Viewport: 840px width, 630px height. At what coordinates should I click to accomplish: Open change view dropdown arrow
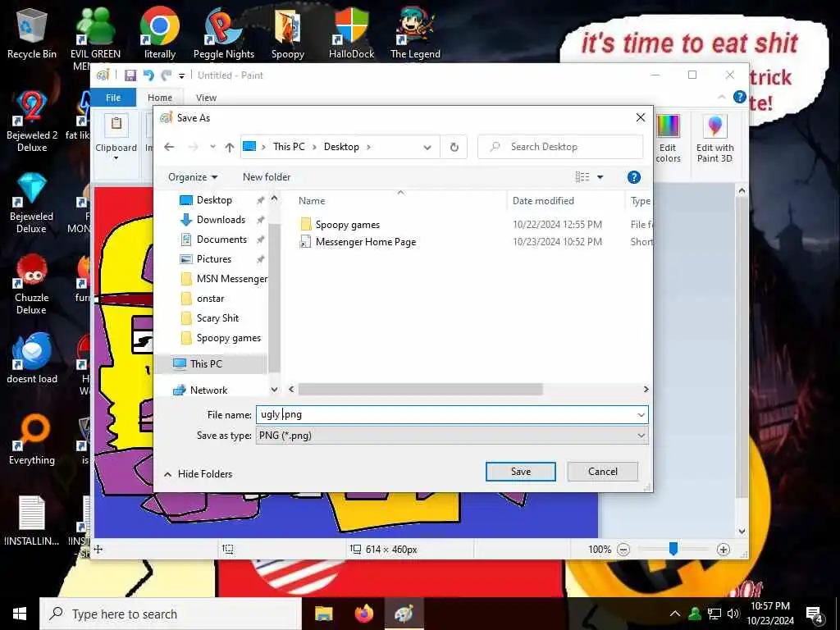[x=600, y=177]
